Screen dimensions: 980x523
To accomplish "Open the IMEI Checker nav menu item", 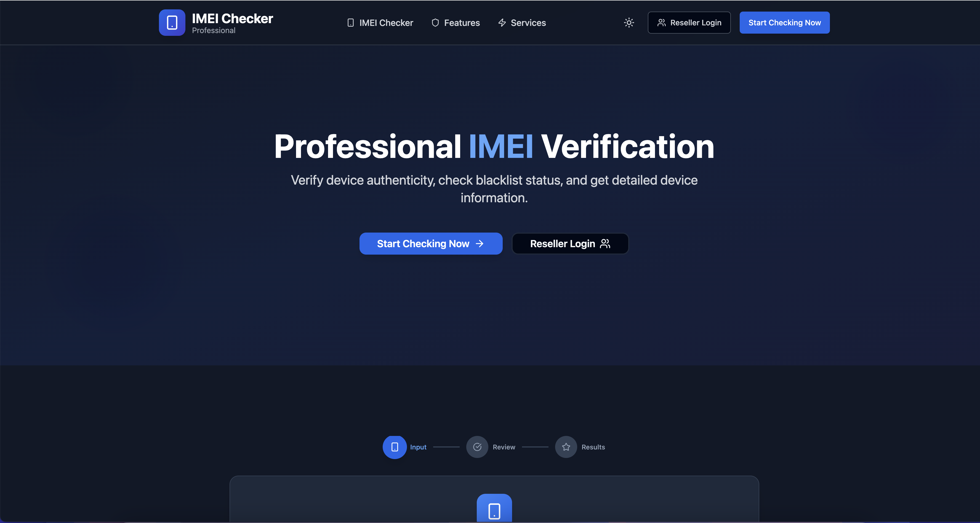I will click(386, 23).
